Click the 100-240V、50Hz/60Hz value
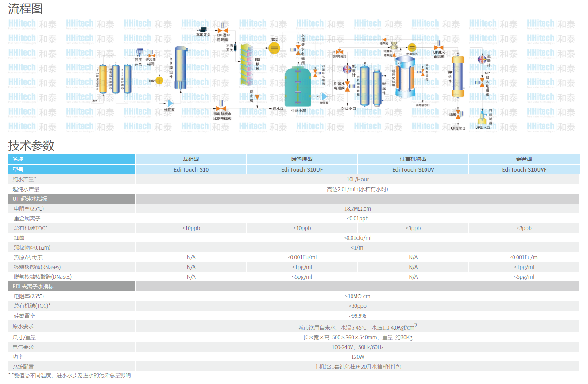 point(358,347)
